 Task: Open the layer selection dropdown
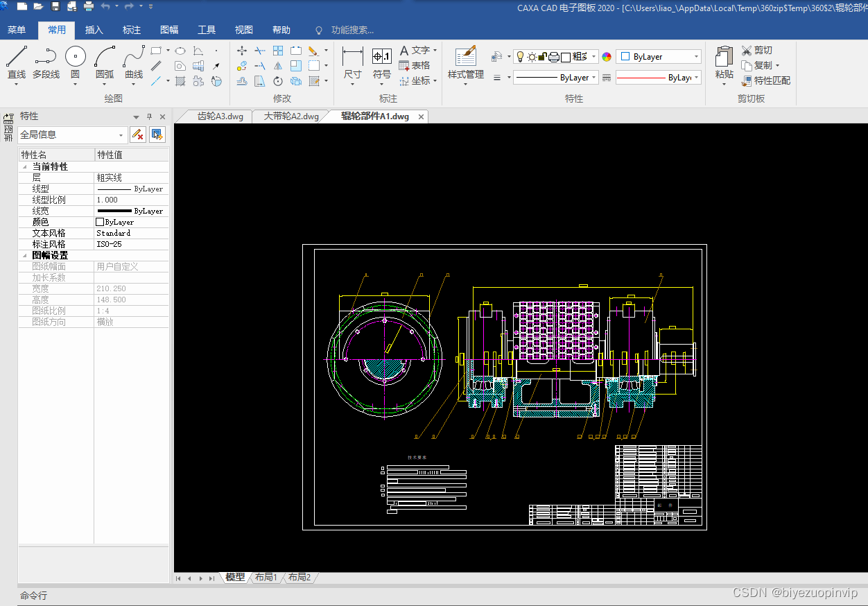point(594,57)
